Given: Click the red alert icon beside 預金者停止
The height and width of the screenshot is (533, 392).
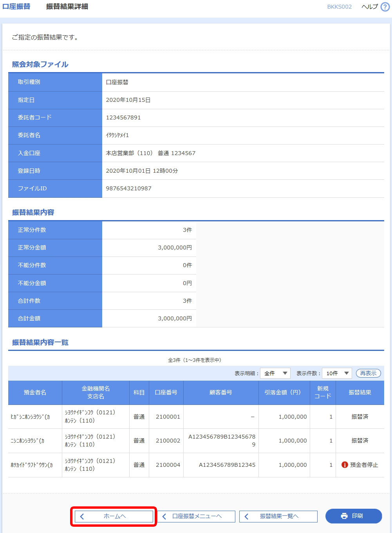Looking at the screenshot, I should pos(345,465).
